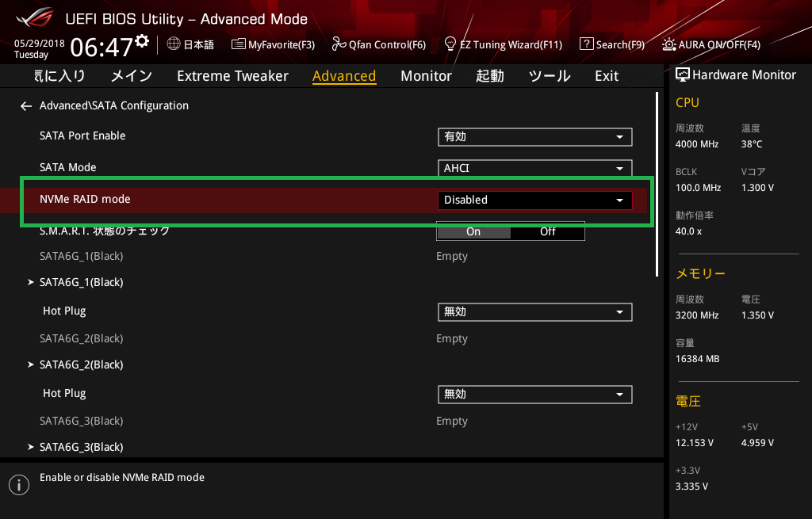
Task: Click the 100.0 MHz BCLK value
Action: [698, 188]
